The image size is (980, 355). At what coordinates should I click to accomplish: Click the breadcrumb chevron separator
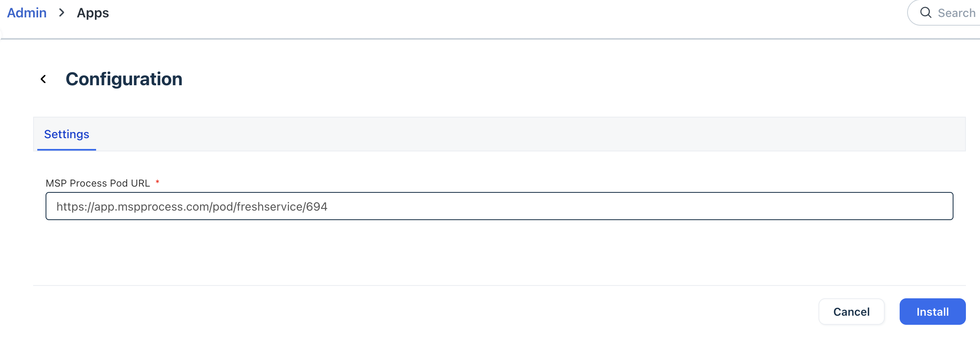pyautogui.click(x=62, y=13)
